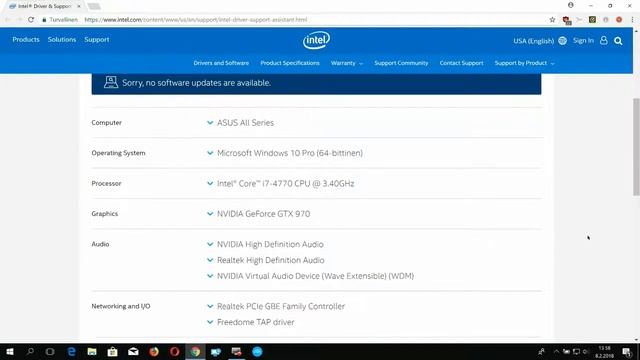The width and height of the screenshot is (640, 360).
Task: Open the round blue taskbar app
Action: click(x=257, y=351)
